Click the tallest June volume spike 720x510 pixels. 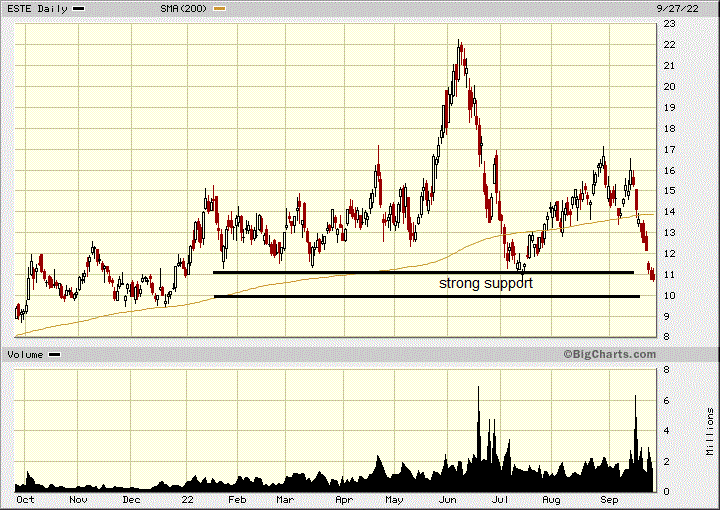[x=478, y=438]
